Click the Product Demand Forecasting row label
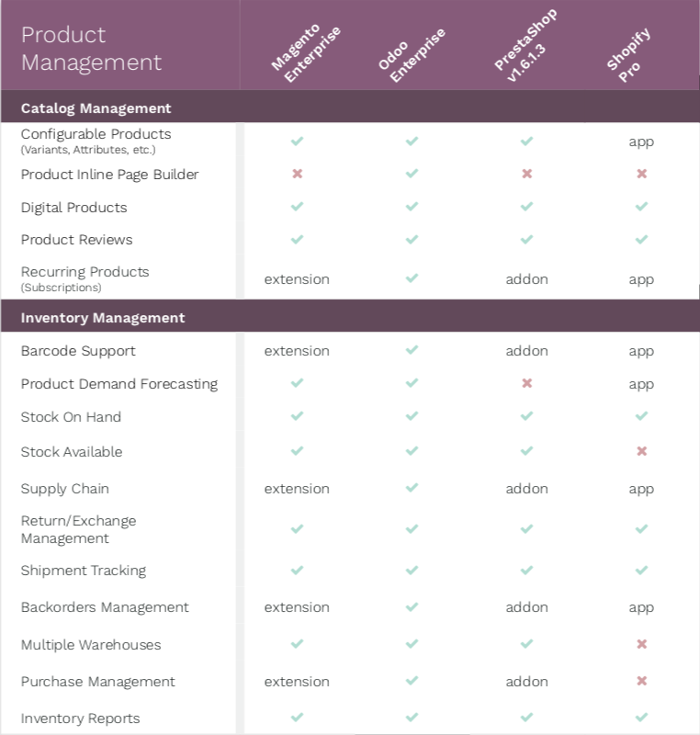 (x=119, y=384)
